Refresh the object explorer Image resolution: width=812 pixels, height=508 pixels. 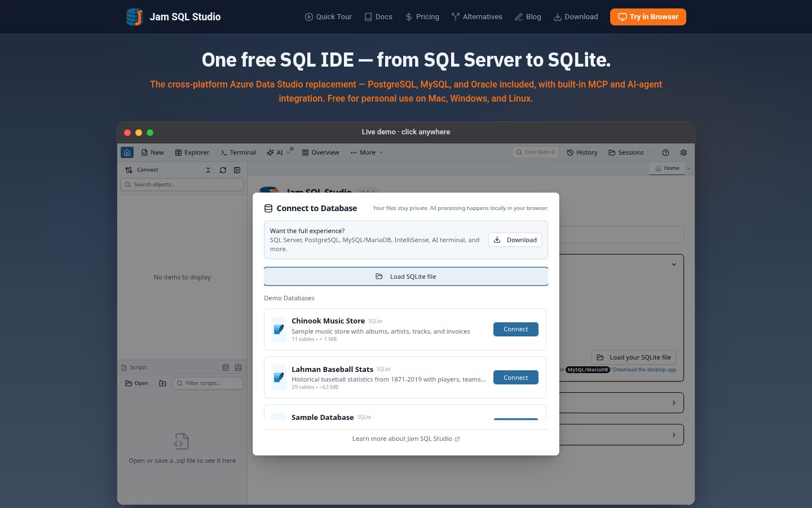(x=223, y=170)
